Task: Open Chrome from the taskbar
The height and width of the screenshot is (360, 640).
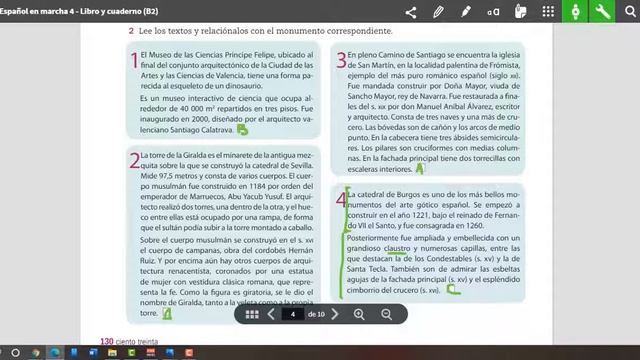Action: tap(36, 353)
